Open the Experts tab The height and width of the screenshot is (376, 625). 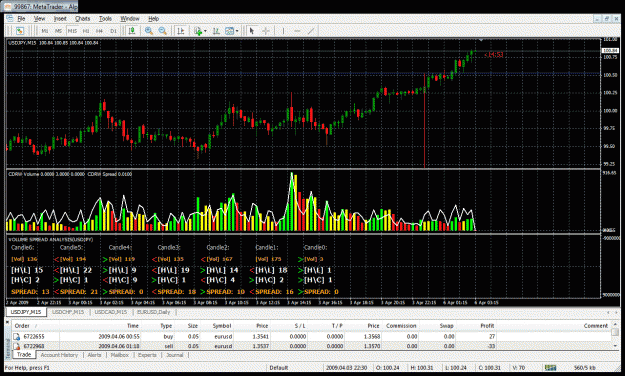[147, 355]
